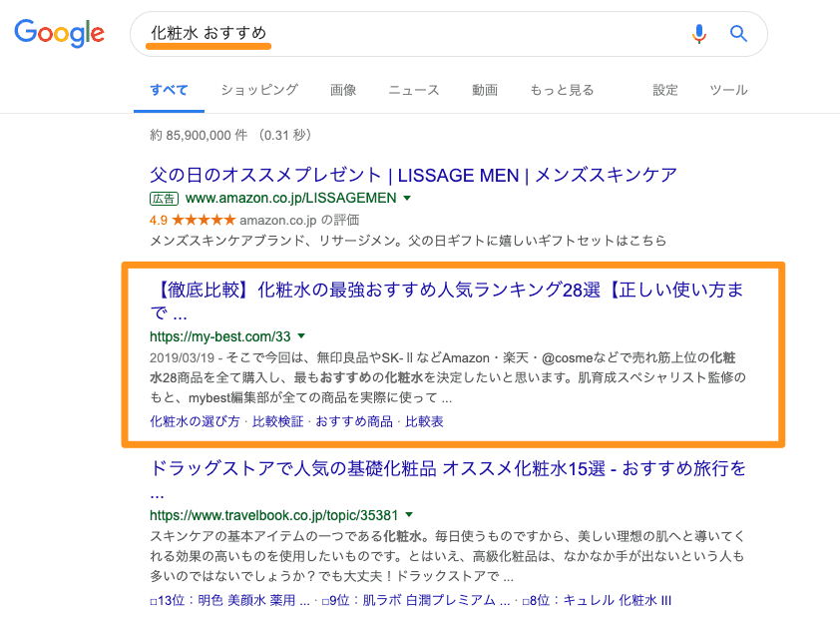
Task: Switch to the 画像 tab
Action: pos(343,90)
